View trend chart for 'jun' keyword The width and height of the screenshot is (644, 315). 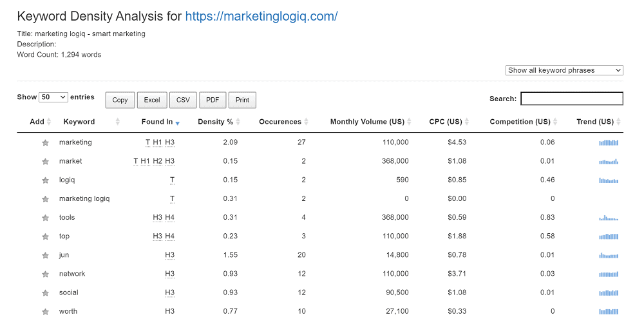pos(609,255)
